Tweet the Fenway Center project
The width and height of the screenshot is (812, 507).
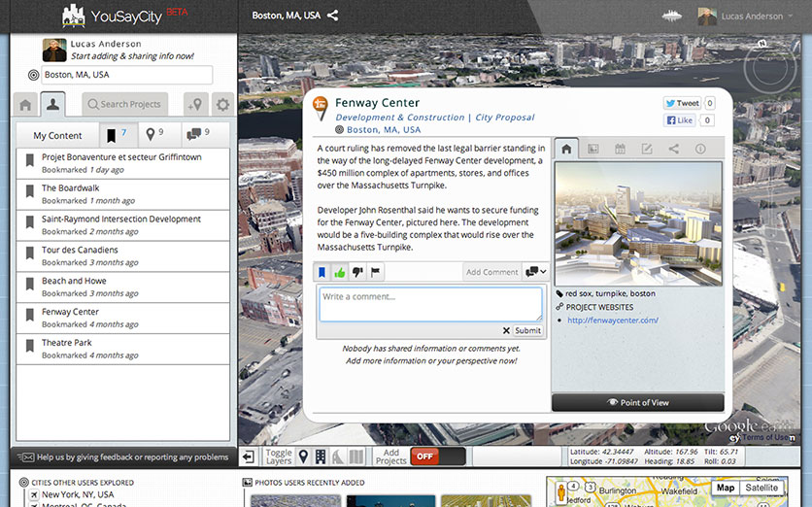coord(683,103)
